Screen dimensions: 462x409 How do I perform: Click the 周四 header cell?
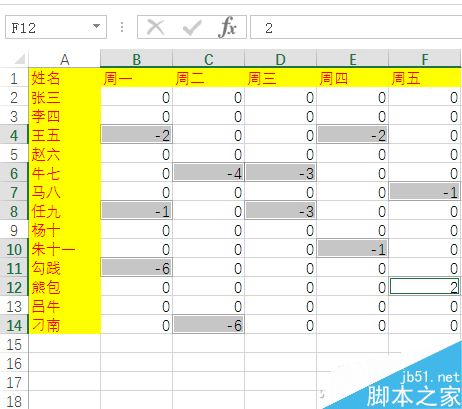pyautogui.click(x=352, y=78)
